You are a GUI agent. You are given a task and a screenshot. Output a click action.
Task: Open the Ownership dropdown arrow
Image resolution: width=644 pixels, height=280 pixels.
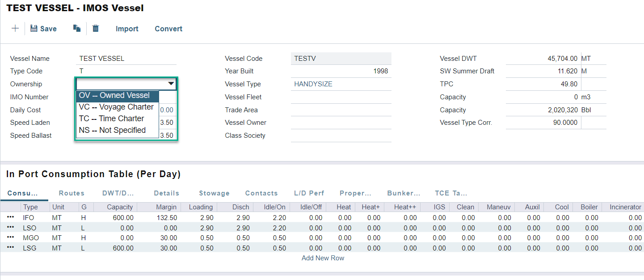tap(171, 84)
